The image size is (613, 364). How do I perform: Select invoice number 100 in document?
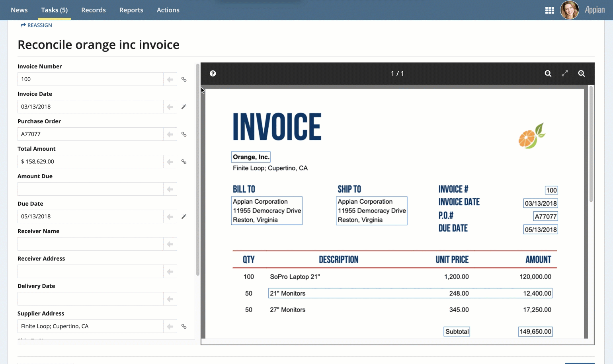(x=551, y=190)
